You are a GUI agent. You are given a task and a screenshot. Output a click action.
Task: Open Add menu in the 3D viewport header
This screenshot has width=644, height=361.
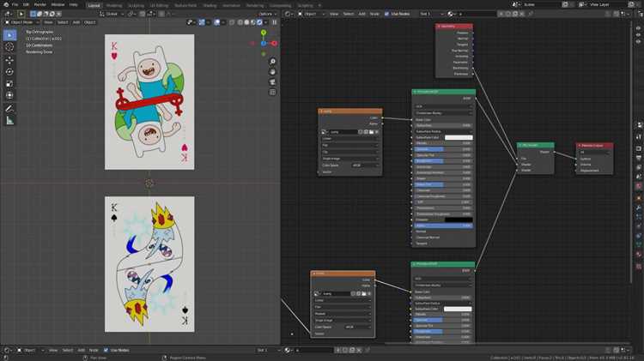click(x=76, y=22)
